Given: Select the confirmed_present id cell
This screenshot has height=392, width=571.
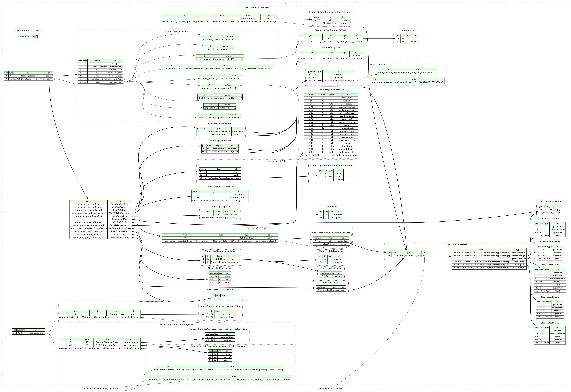Looking at the screenshot, I should pyautogui.click(x=211, y=39).
